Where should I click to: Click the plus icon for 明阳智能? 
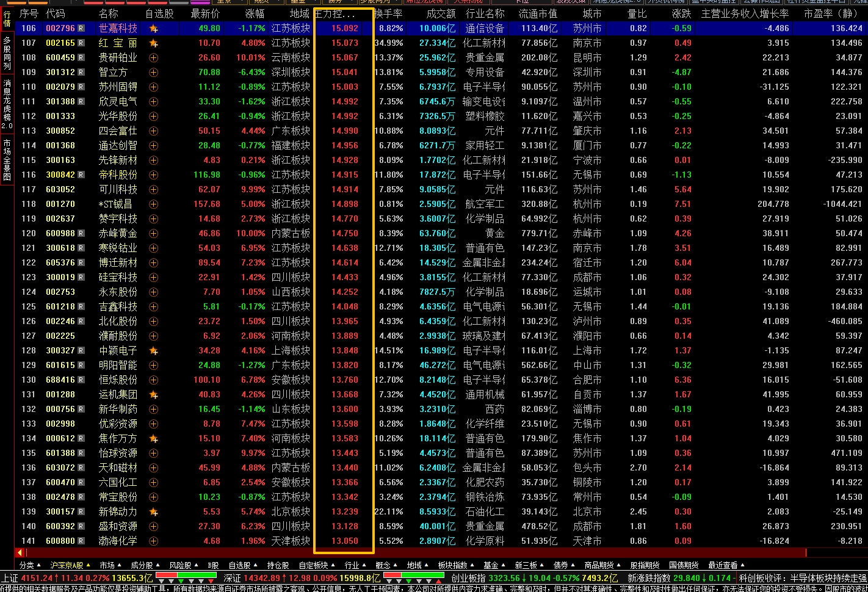click(153, 365)
